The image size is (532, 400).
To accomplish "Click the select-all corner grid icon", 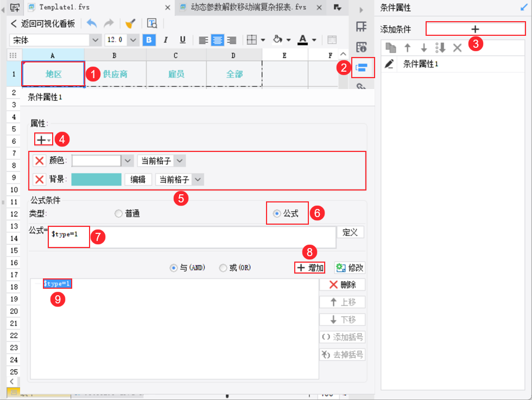I will [14, 55].
